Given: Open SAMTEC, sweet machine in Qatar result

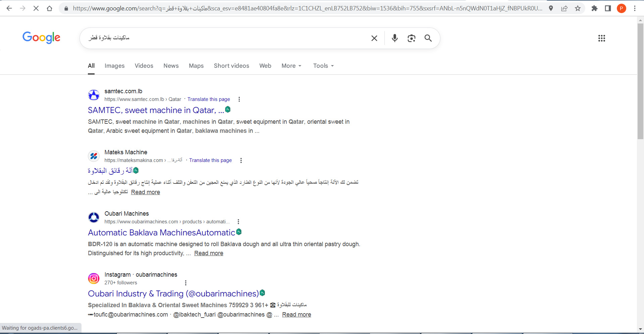Looking at the screenshot, I should point(156,110).
